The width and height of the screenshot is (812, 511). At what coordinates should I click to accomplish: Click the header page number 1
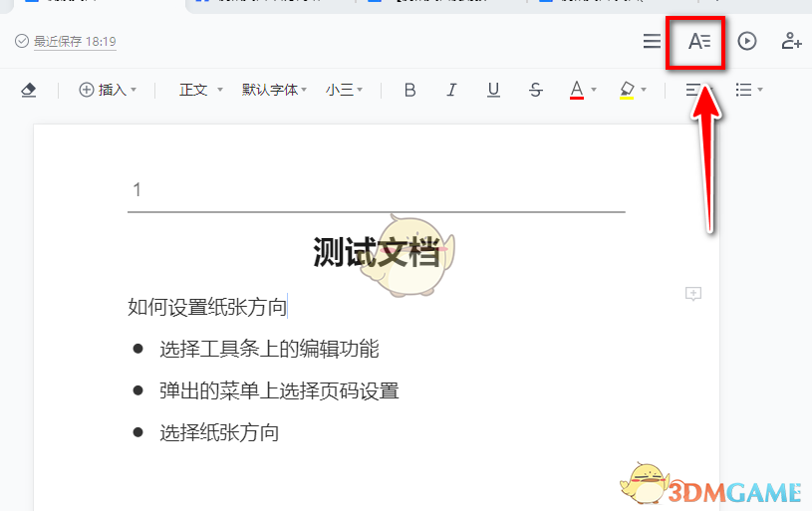tap(136, 190)
